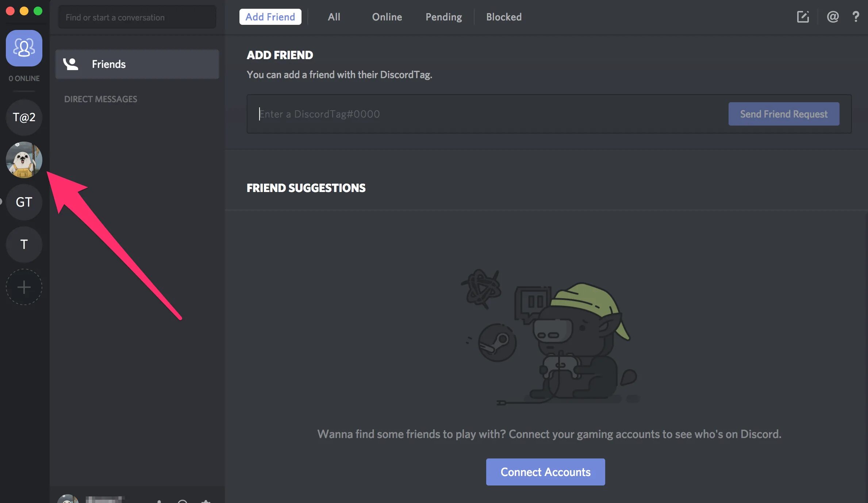Click the Connect Accounts button
This screenshot has height=503, width=868.
545,472
